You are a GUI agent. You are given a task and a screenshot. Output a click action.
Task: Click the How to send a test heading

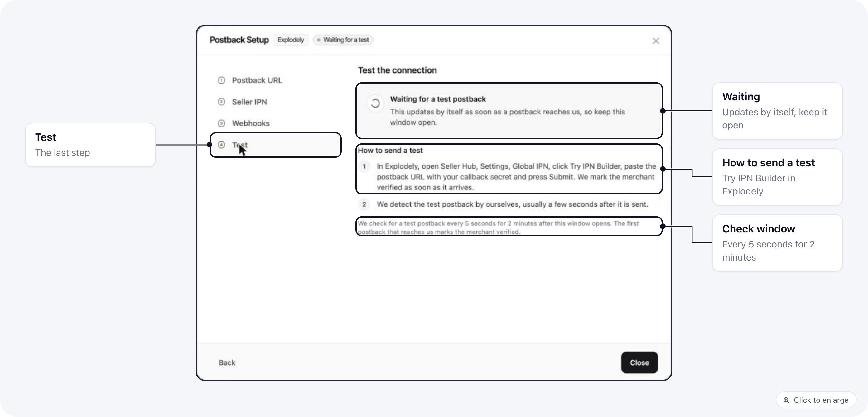390,150
